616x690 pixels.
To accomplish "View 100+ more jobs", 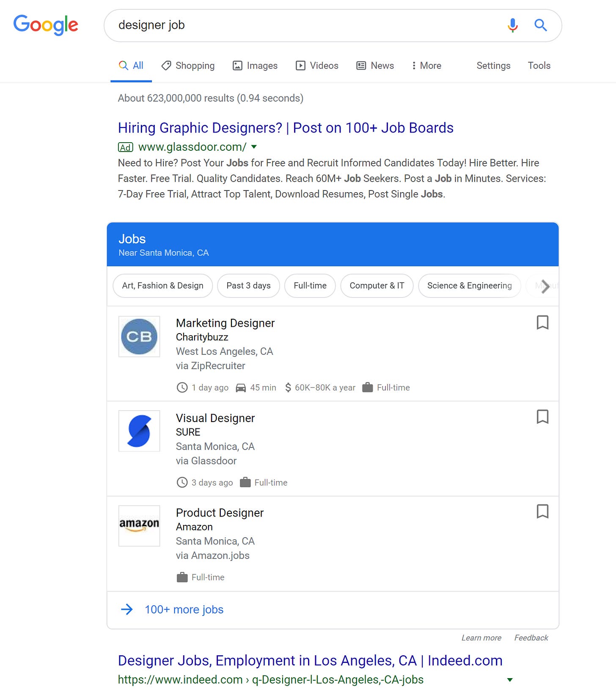I will tap(184, 610).
